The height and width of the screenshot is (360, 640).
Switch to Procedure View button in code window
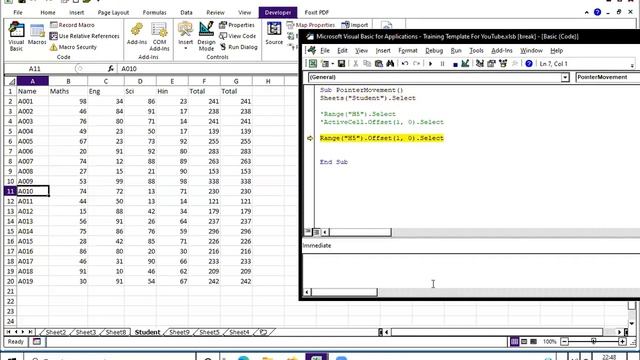pos(308,232)
